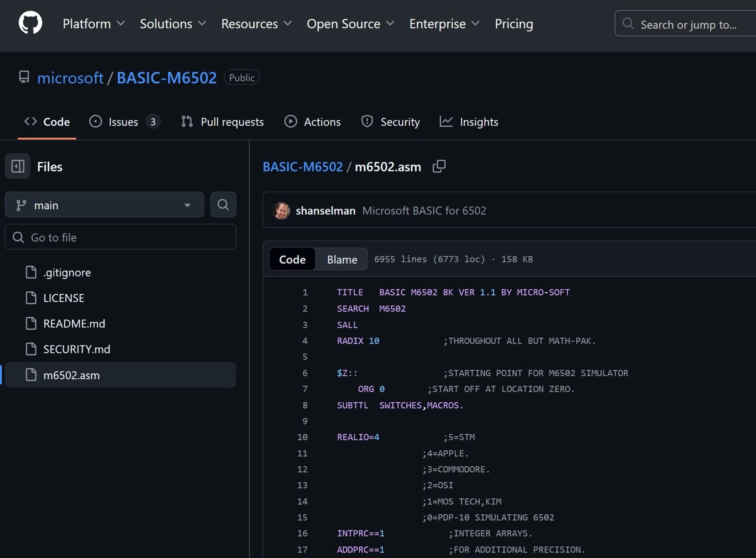Image resolution: width=756 pixels, height=558 pixels.
Task: Open the Actions tab
Action: [x=313, y=122]
